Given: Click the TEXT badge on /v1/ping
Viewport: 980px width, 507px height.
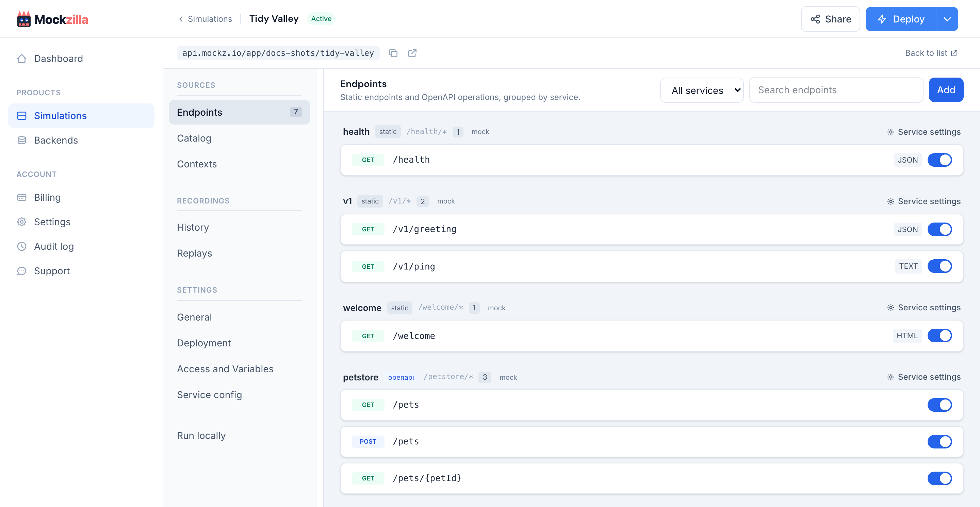Looking at the screenshot, I should tap(908, 266).
